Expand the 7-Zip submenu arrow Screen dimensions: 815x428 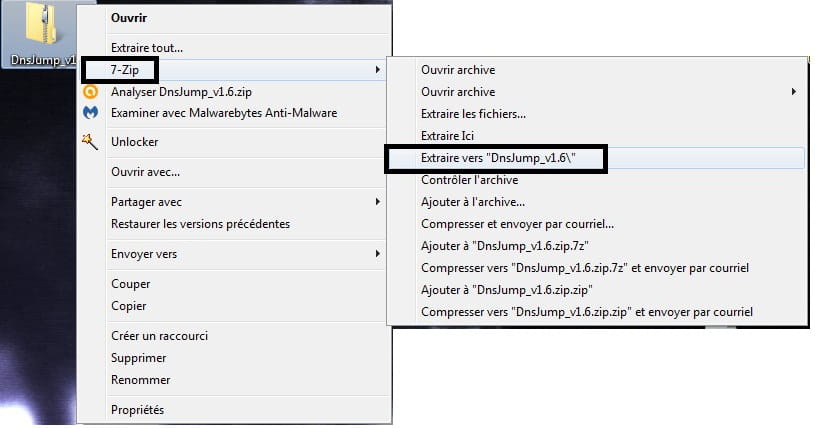tap(377, 70)
